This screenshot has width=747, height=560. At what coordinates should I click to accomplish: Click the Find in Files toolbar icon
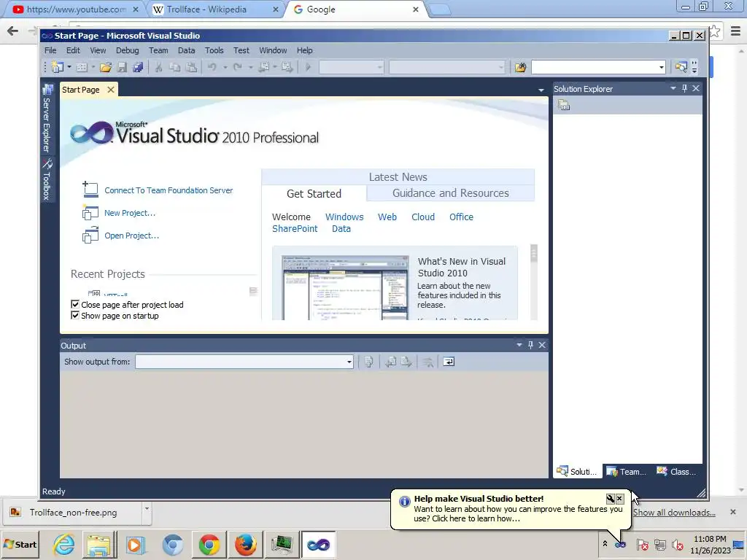pos(520,68)
